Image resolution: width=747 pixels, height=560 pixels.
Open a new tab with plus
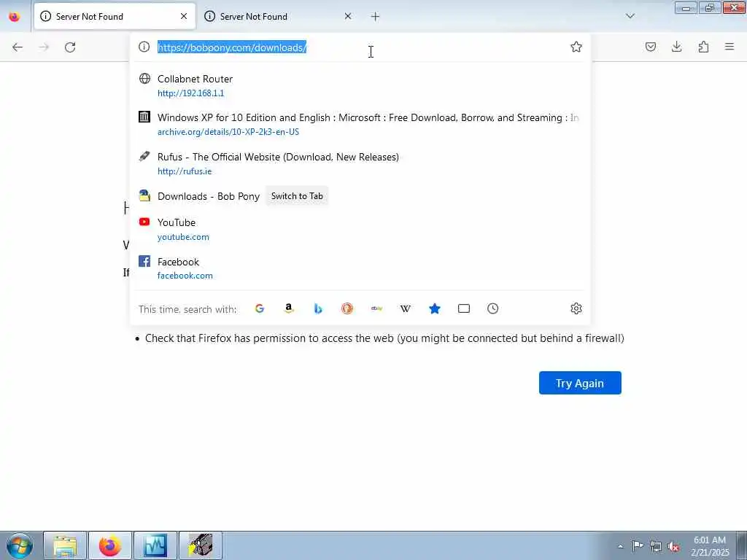coord(375,17)
